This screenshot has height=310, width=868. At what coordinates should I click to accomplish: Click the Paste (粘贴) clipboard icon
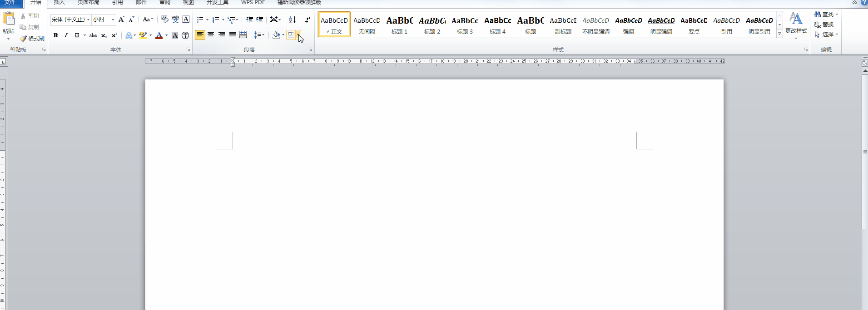click(8, 19)
